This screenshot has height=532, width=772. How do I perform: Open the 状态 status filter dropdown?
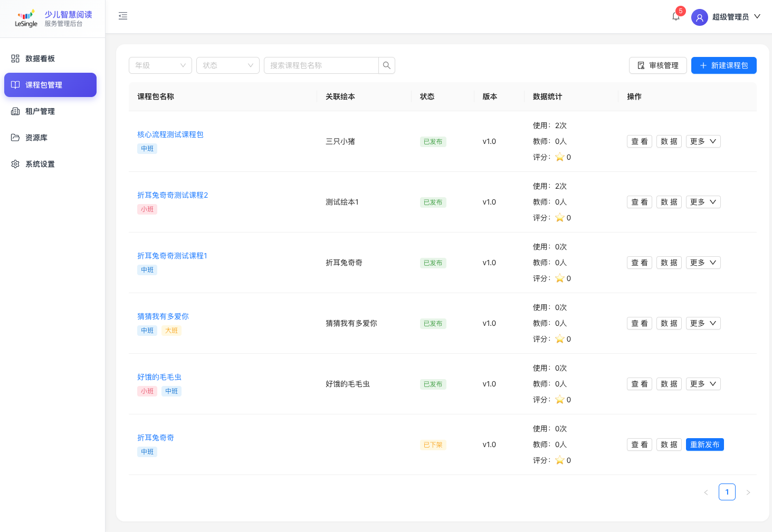click(x=228, y=65)
